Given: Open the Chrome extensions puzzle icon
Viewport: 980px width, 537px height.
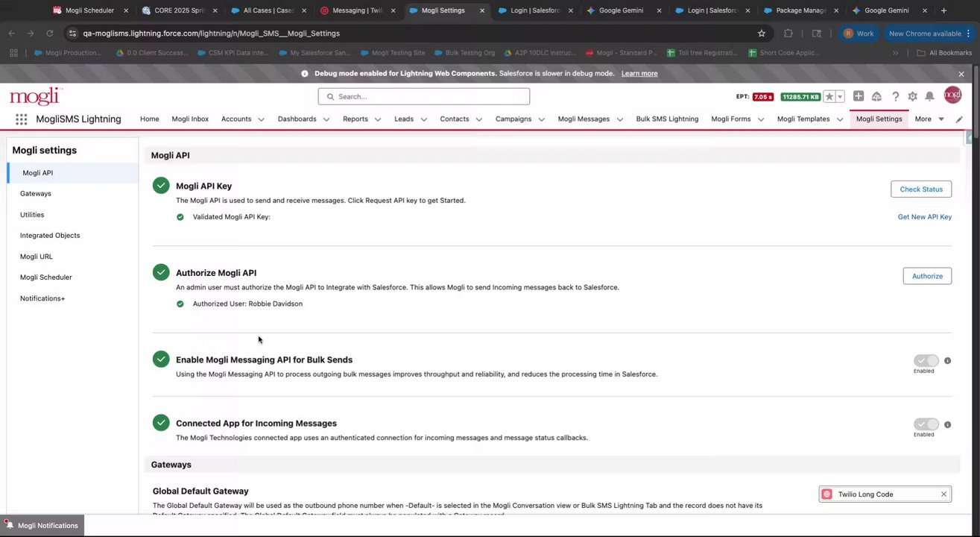Looking at the screenshot, I should 788,34.
